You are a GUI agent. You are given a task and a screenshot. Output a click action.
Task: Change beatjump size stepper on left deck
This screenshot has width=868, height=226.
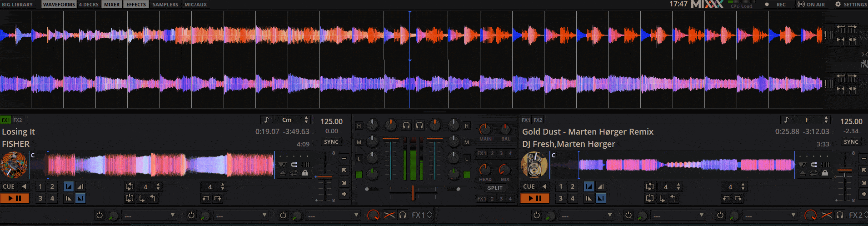click(x=223, y=186)
